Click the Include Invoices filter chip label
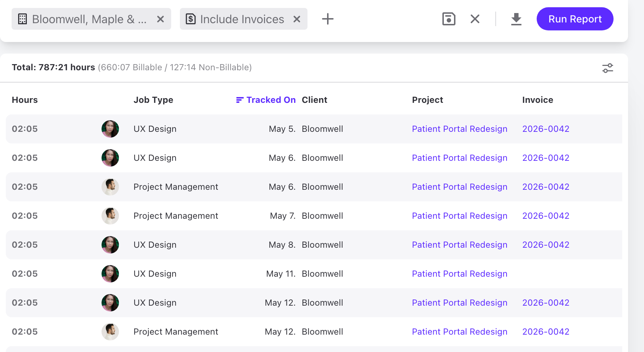The width and height of the screenshot is (644, 352). (242, 19)
